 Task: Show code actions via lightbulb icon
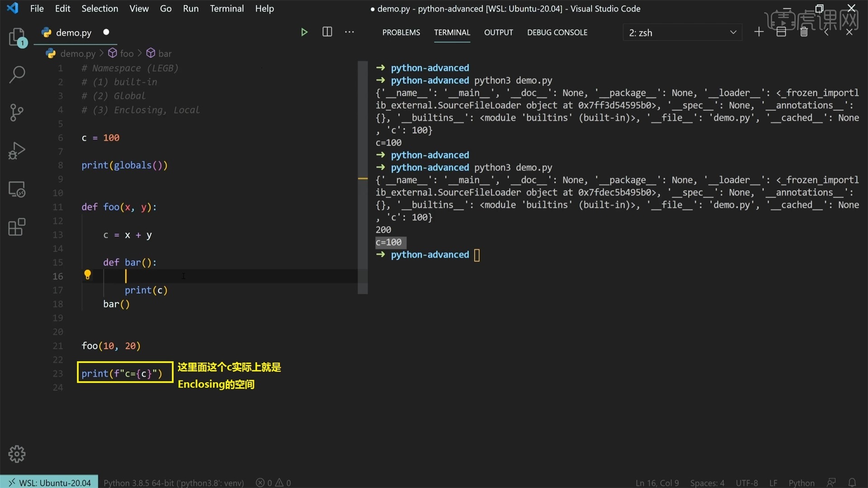click(x=87, y=275)
